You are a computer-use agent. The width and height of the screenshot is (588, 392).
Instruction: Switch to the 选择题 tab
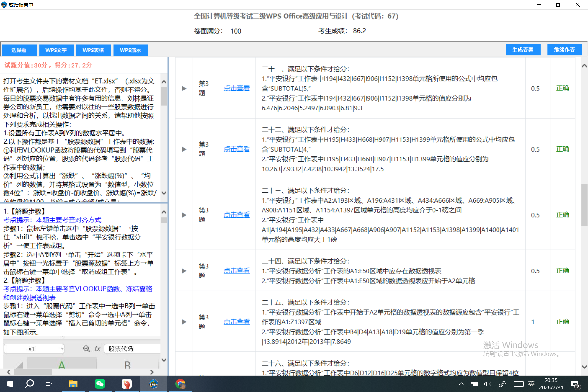click(x=19, y=50)
